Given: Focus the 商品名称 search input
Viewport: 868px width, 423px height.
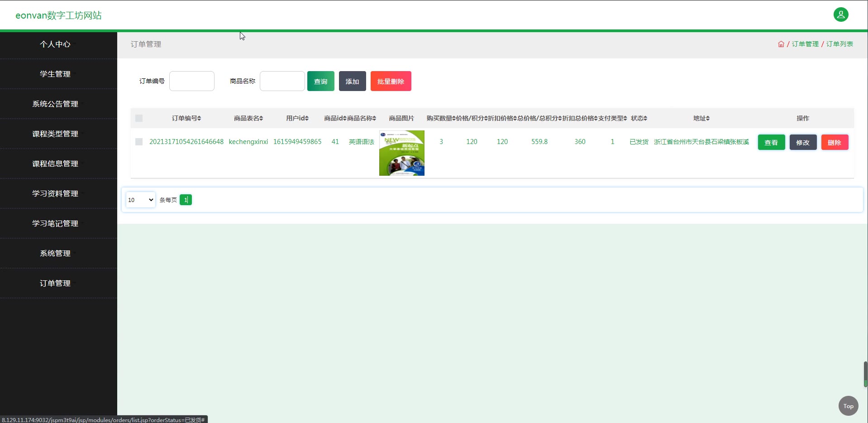Looking at the screenshot, I should pyautogui.click(x=282, y=81).
